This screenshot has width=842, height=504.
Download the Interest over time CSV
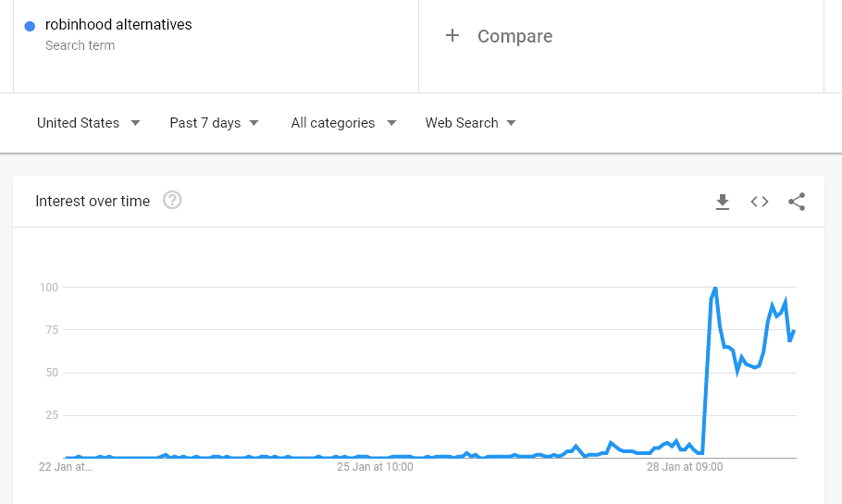click(x=723, y=202)
